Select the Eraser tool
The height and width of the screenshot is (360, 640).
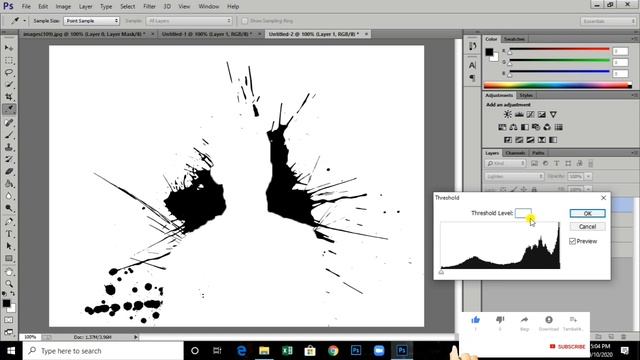pos(9,171)
